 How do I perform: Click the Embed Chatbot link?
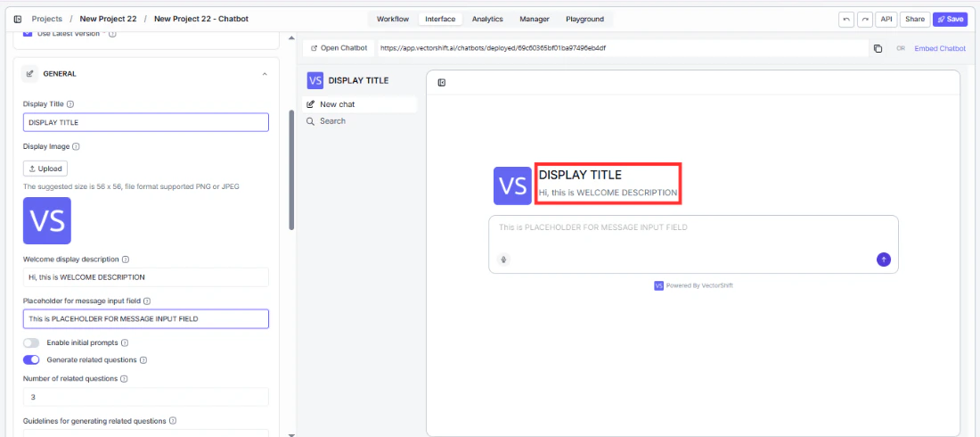pyautogui.click(x=940, y=48)
